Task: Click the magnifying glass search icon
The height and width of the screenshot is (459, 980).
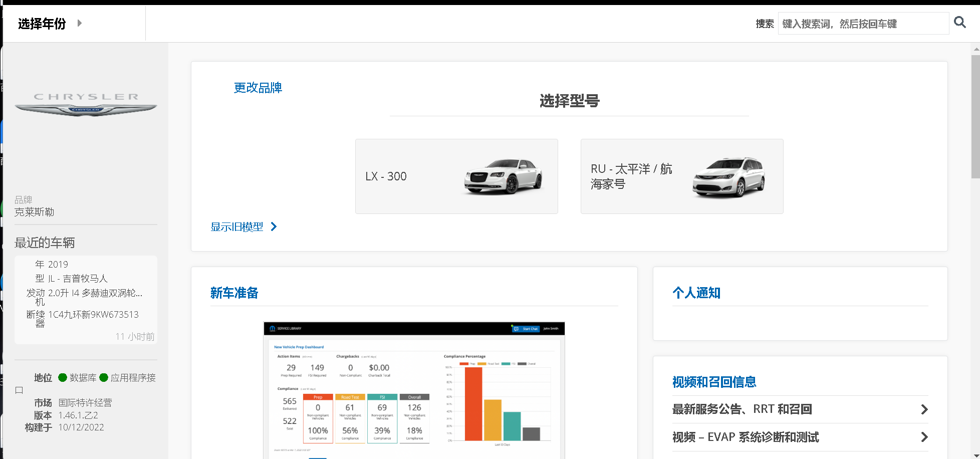Action: tap(959, 23)
